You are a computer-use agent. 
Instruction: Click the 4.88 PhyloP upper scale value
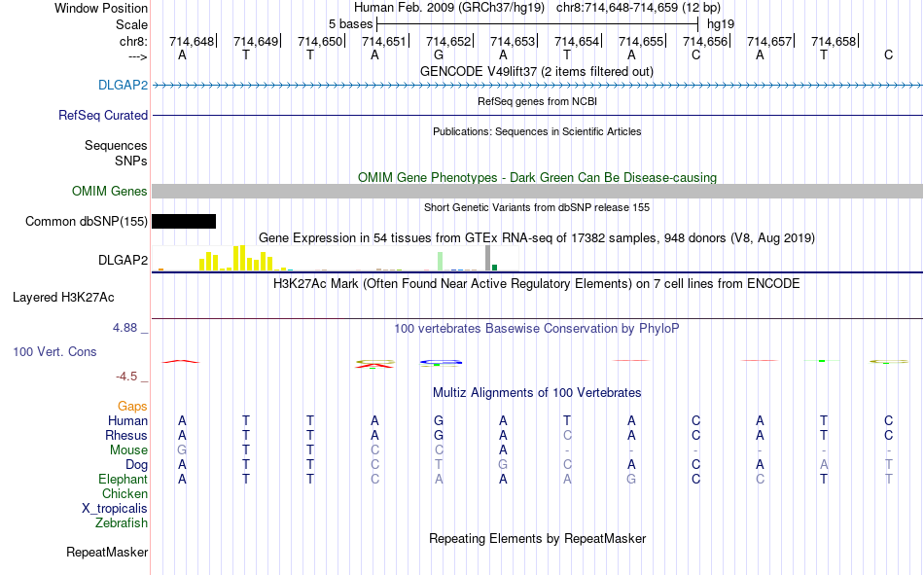click(x=124, y=327)
